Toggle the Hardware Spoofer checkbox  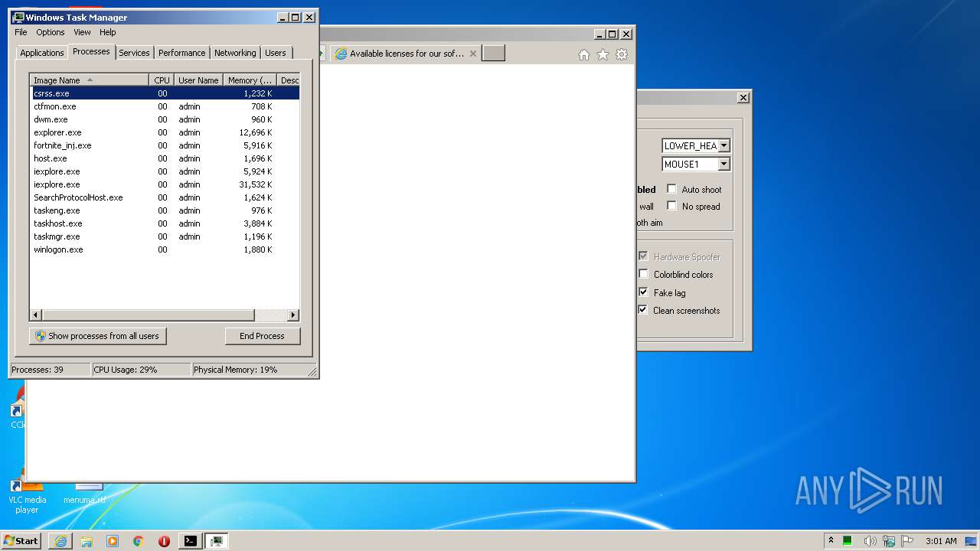click(x=643, y=256)
